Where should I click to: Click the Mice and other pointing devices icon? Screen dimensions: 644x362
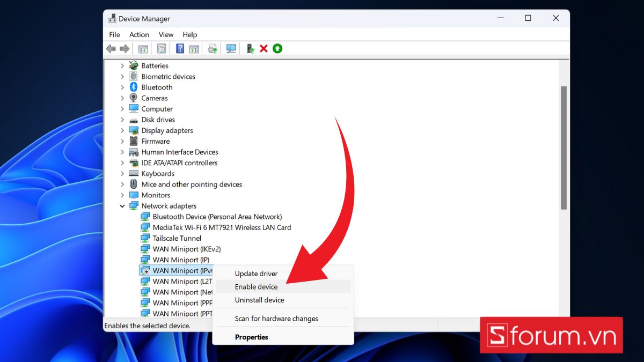[x=134, y=184]
